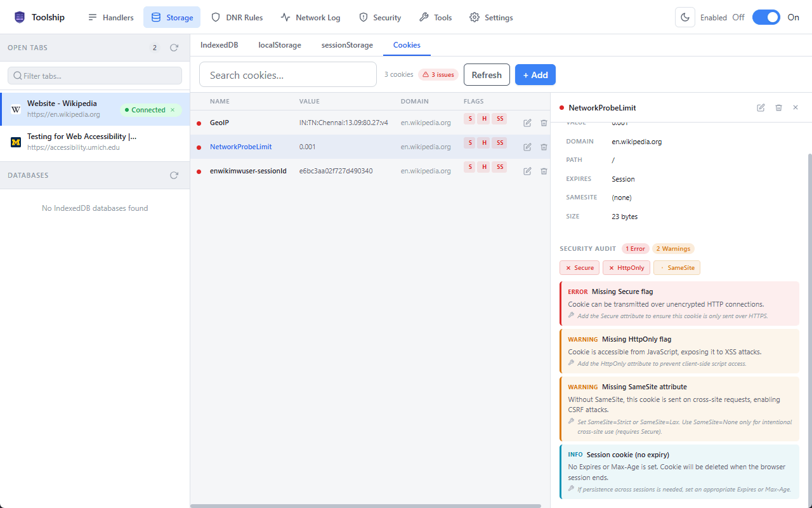Screen dimensions: 812x508
Task: Delete NetworkProbeLimit from the detail panel header
Action: point(778,108)
